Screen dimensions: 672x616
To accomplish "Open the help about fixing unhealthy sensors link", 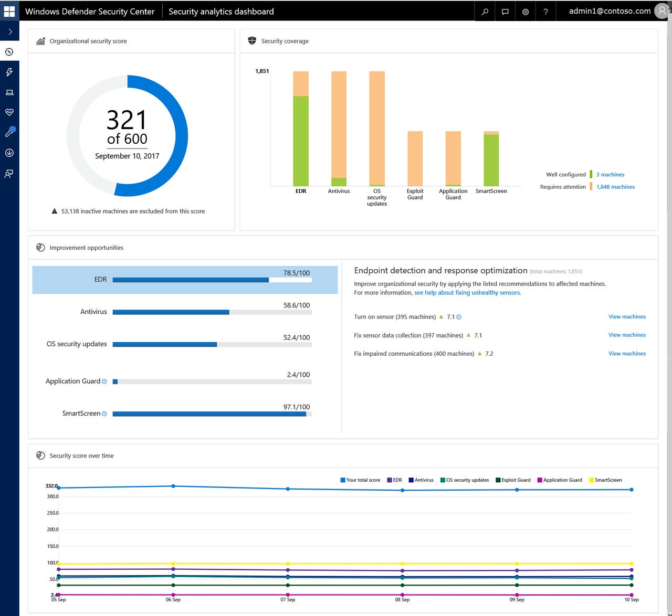I will click(x=466, y=292).
